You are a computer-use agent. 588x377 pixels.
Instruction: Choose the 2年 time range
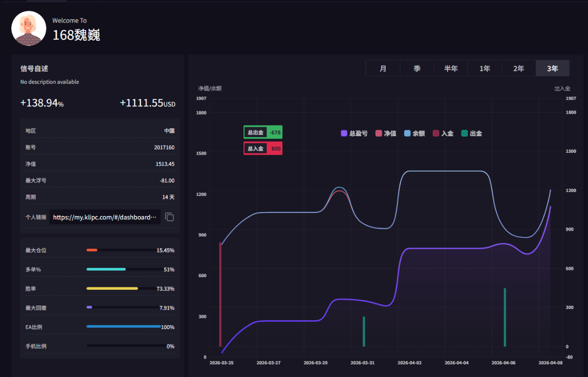[518, 69]
